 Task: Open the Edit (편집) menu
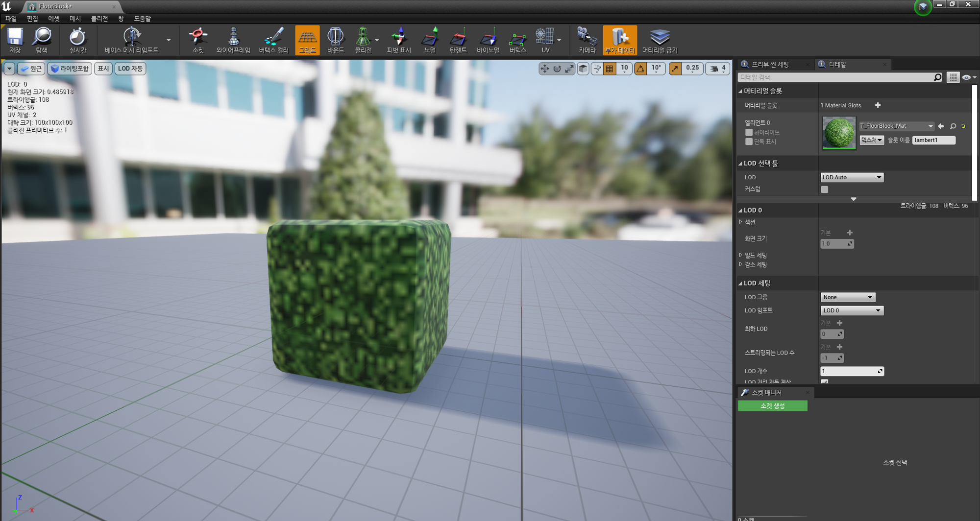pyautogui.click(x=32, y=19)
